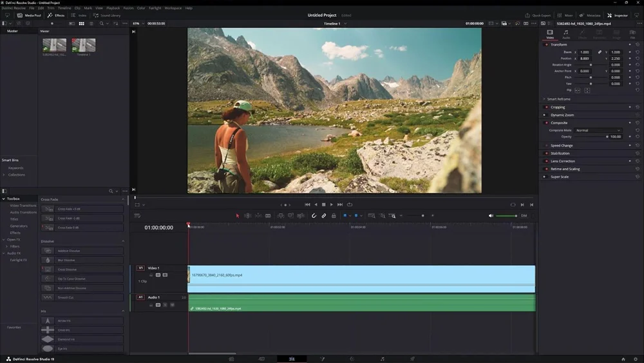Image resolution: width=644 pixels, height=363 pixels.
Task: Click Play Reverse button
Action: [316, 205]
